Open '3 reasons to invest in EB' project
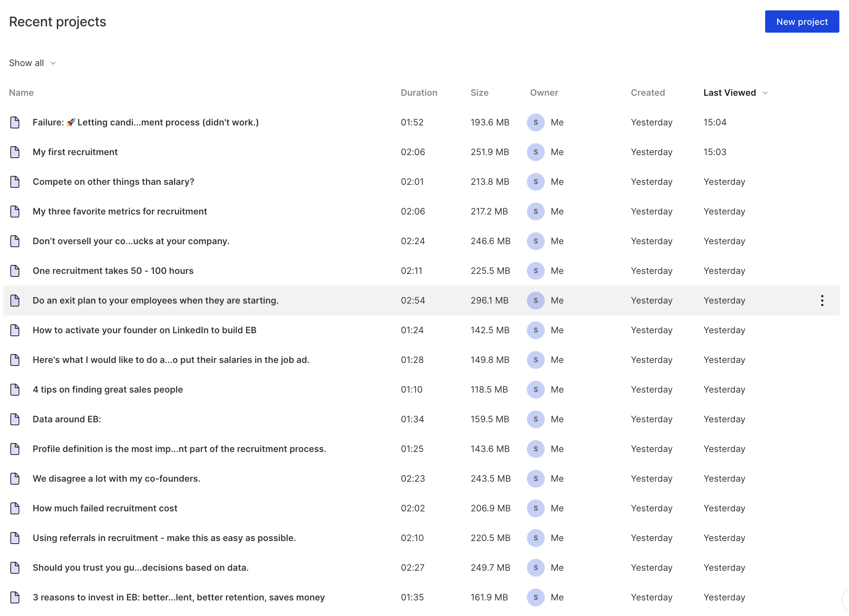The image size is (849, 616). point(178,597)
